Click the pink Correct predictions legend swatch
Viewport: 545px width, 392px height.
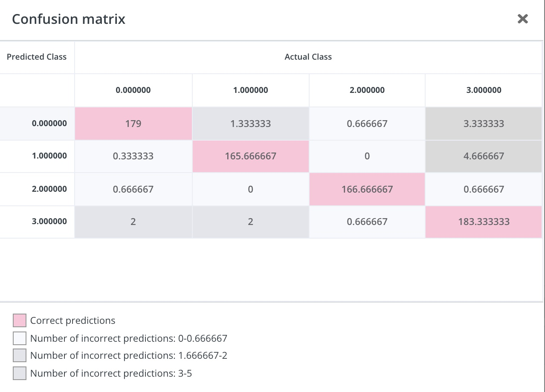pyautogui.click(x=19, y=320)
